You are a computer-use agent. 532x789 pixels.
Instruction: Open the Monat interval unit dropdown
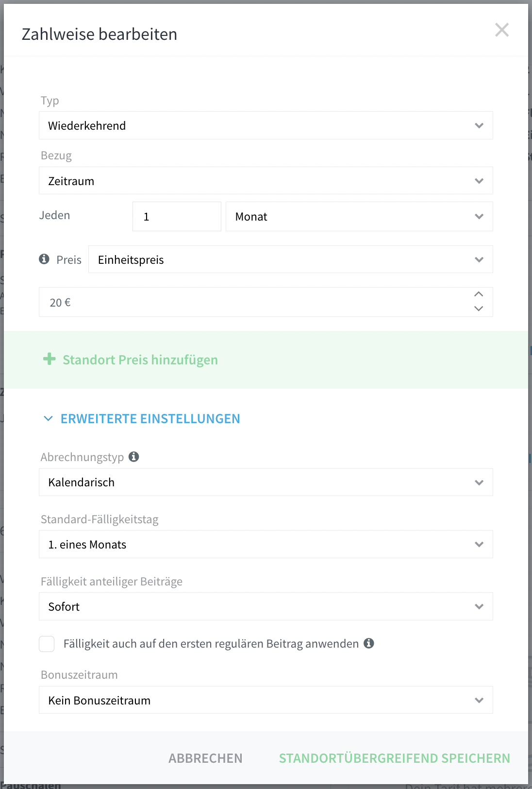(x=359, y=216)
